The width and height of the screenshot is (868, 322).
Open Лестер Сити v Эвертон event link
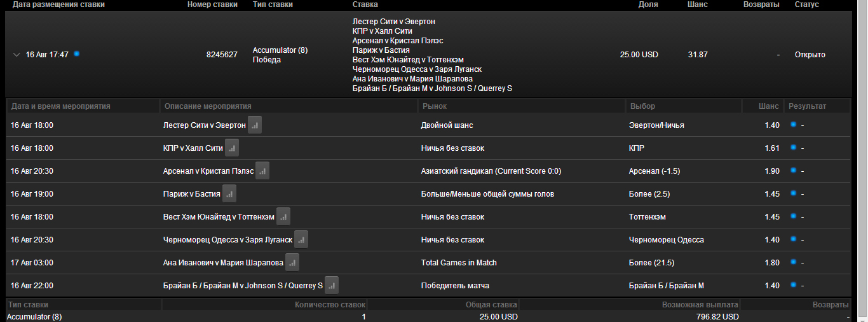[x=205, y=125]
